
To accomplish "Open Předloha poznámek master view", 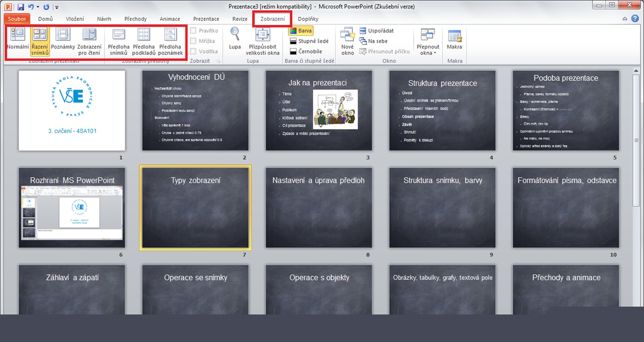I will [x=170, y=41].
